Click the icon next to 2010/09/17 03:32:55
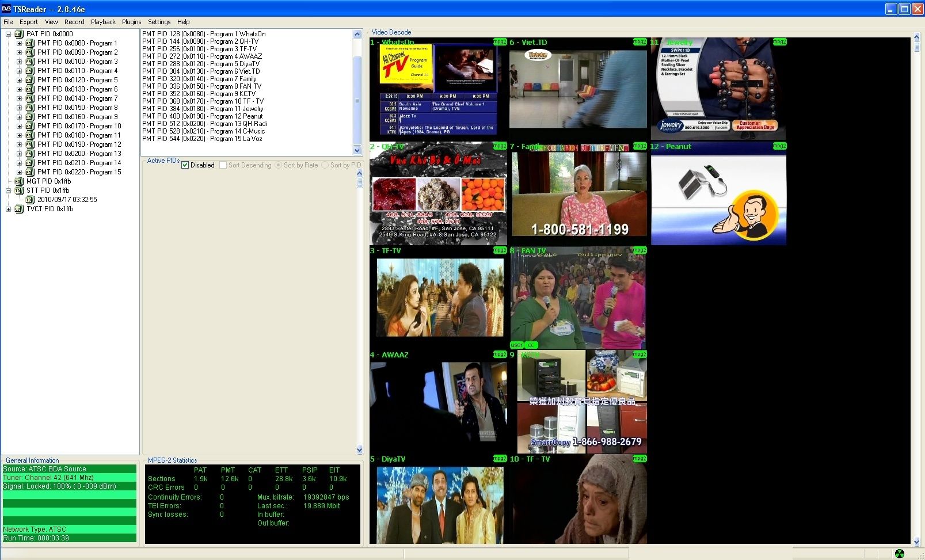Screen dimensions: 925x560 point(30,200)
